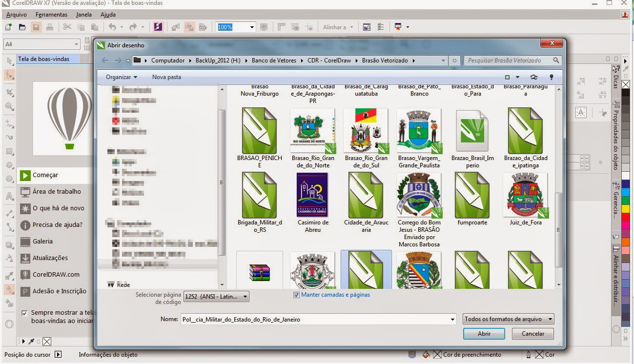Select the Text tool in toolbox
This screenshot has height=364, width=634.
pos(9,197)
